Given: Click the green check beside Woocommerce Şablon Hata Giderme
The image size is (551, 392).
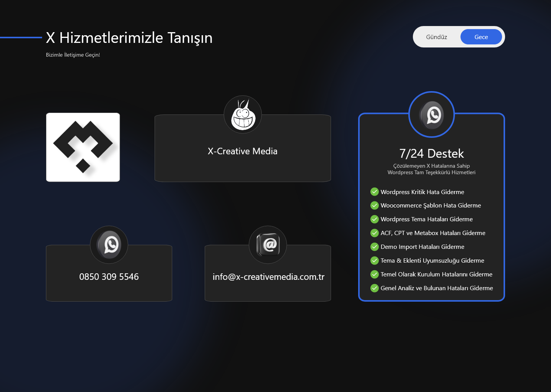Looking at the screenshot, I should 375,206.
